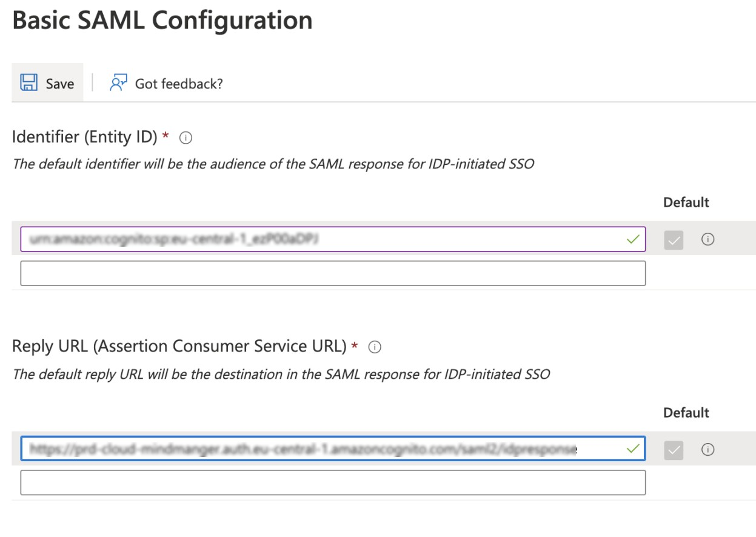
Task: Open info tooltip beside Reply URL label
Action: 375,347
